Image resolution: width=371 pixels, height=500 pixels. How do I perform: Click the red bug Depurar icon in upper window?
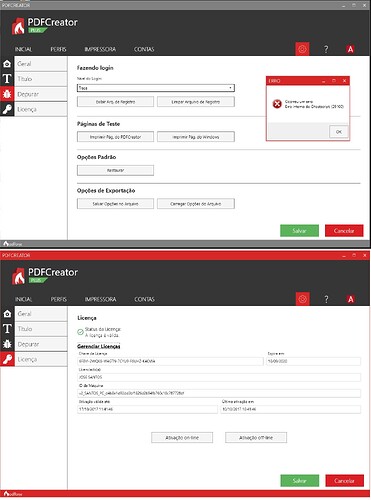7,94
